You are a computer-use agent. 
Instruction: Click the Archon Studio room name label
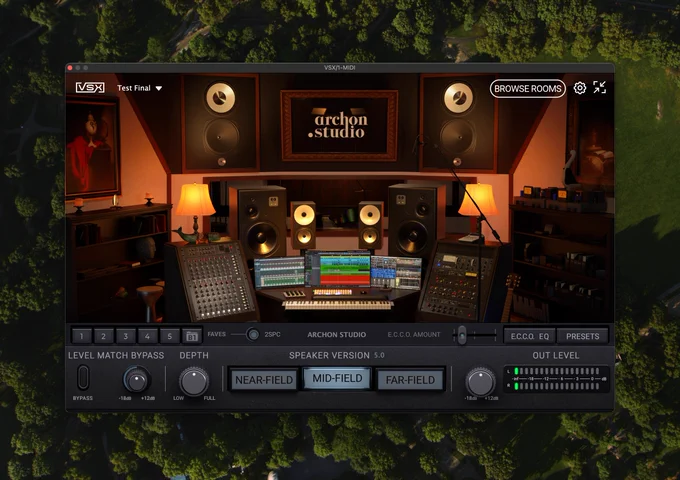click(337, 335)
